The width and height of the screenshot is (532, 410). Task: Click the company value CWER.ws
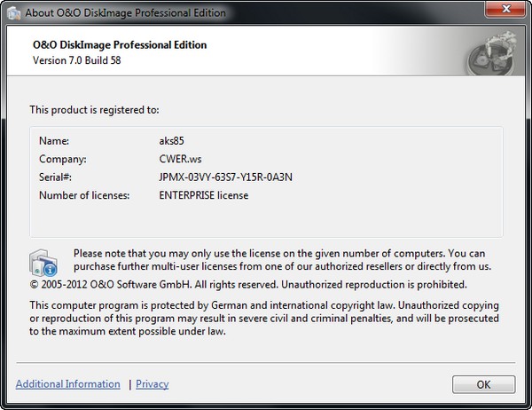pyautogui.click(x=171, y=159)
